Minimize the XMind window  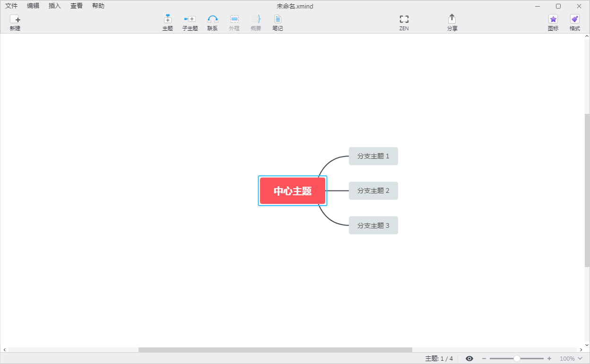click(538, 6)
